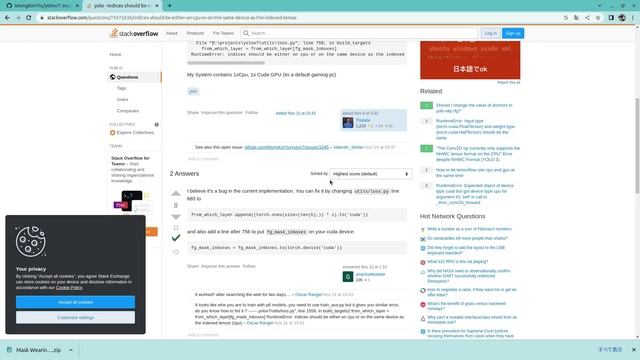Downvote the first answer
This screenshot has width=640, height=360.
176,217
